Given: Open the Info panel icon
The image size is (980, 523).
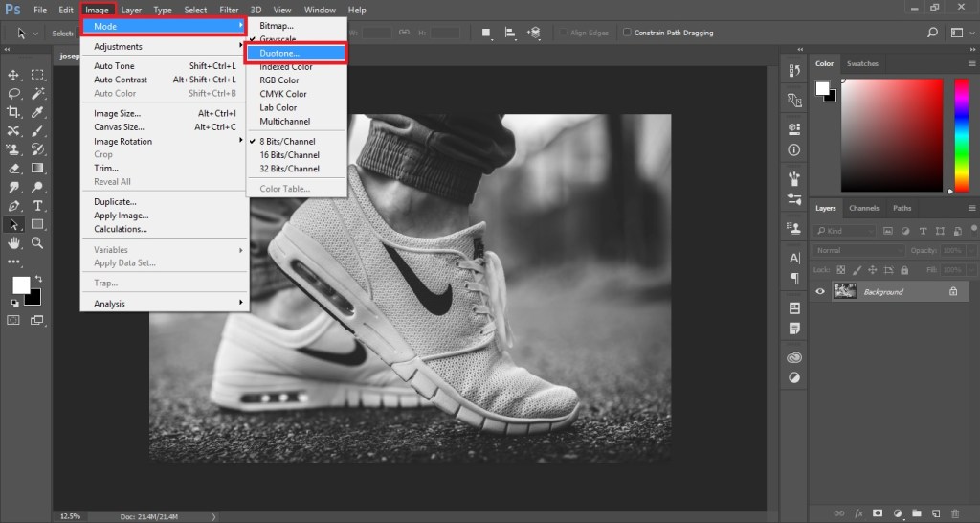Looking at the screenshot, I should [794, 150].
